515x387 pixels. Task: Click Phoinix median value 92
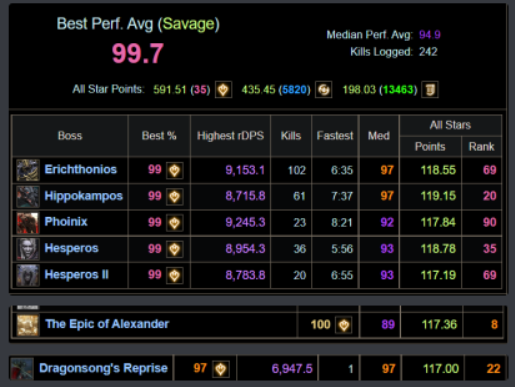(387, 222)
